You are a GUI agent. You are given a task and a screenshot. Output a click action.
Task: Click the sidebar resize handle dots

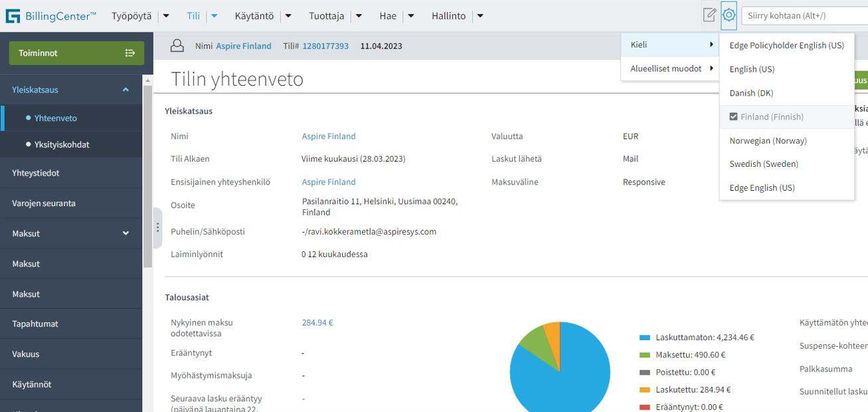coord(157,227)
